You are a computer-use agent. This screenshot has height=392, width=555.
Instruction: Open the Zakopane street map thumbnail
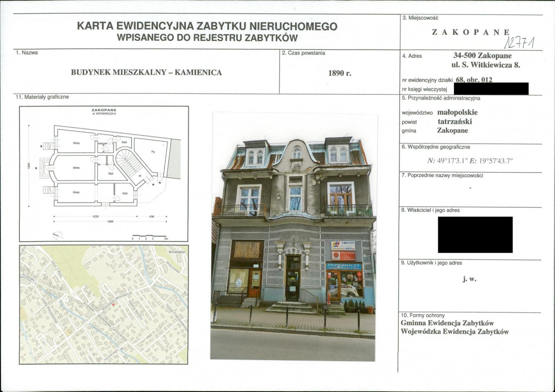point(104,304)
